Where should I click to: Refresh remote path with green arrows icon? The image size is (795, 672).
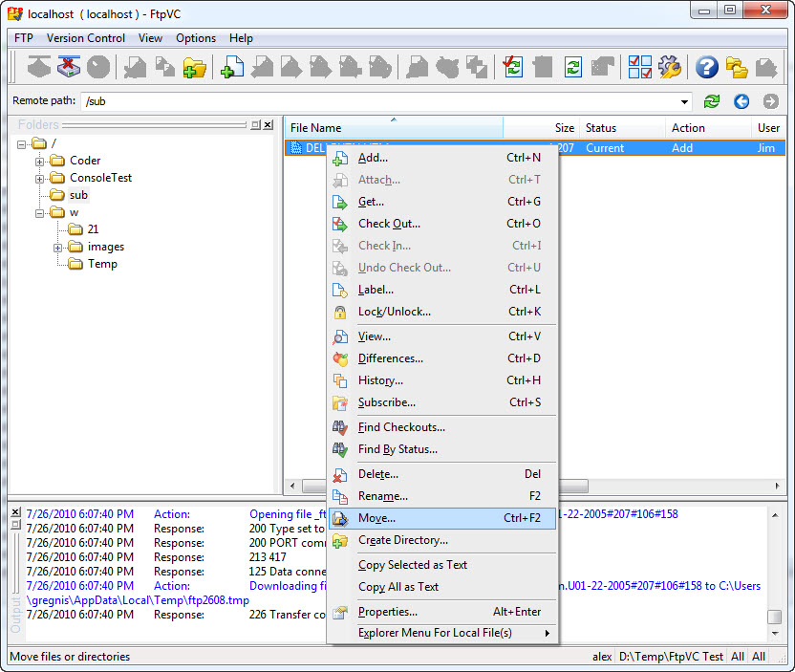click(x=711, y=101)
